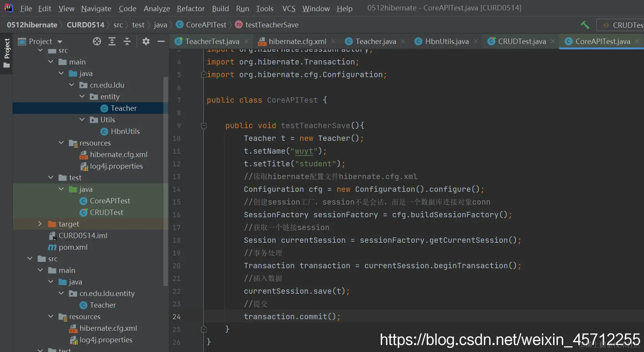Click the CRUDTest class icon in tree
This screenshot has height=352, width=644.
click(83, 212)
